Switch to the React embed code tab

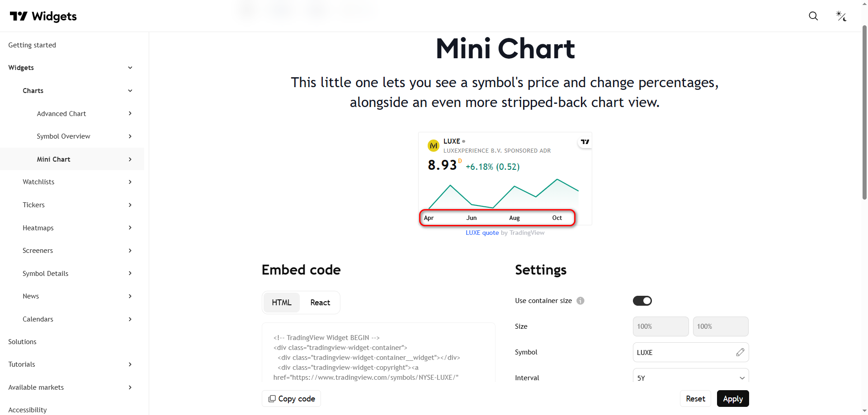[x=320, y=303]
